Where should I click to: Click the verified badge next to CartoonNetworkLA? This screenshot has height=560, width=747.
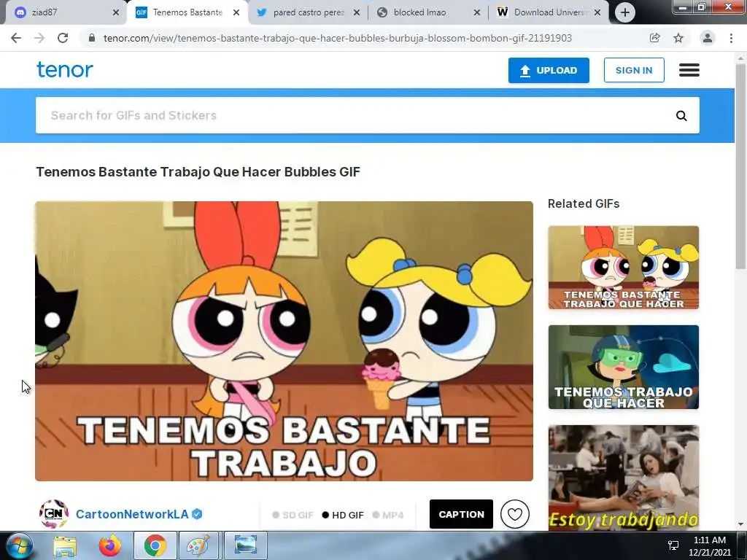pos(197,514)
